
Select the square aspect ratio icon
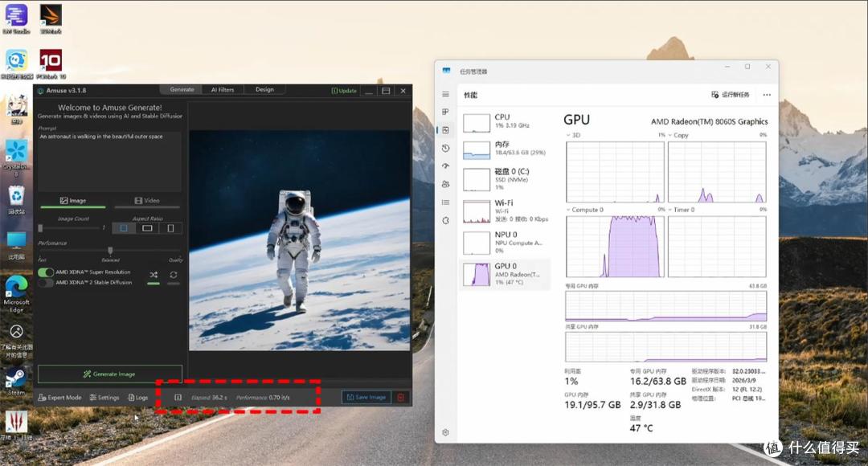coord(124,228)
